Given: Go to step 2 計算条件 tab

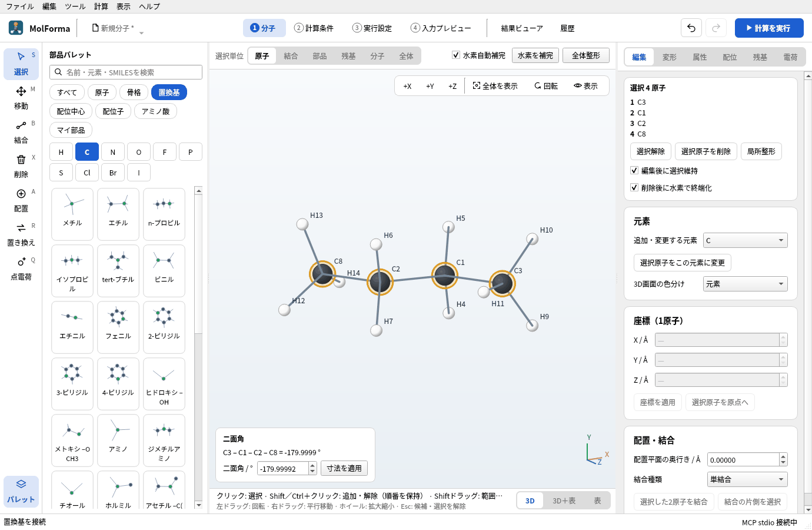Looking at the screenshot, I should click(314, 28).
